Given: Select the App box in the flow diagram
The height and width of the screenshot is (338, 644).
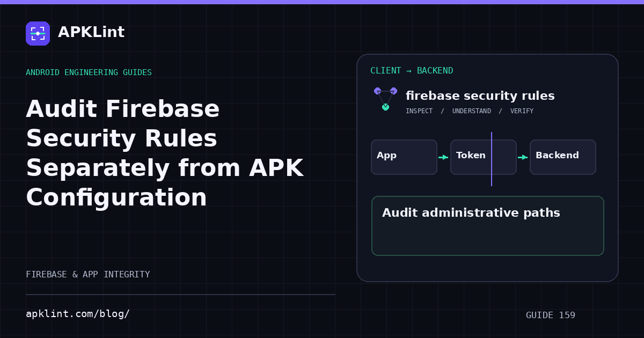Looking at the screenshot, I should (x=404, y=157).
